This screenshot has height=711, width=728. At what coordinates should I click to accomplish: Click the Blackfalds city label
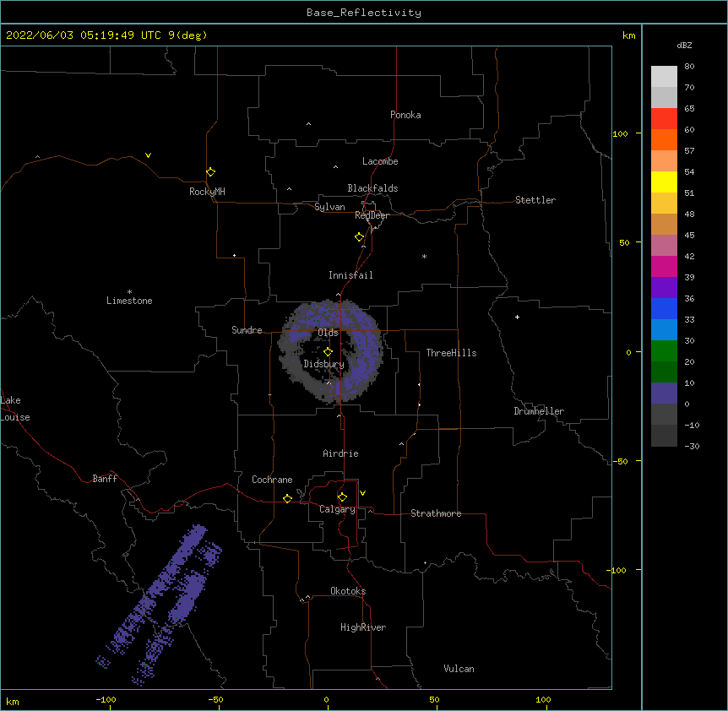(372, 188)
